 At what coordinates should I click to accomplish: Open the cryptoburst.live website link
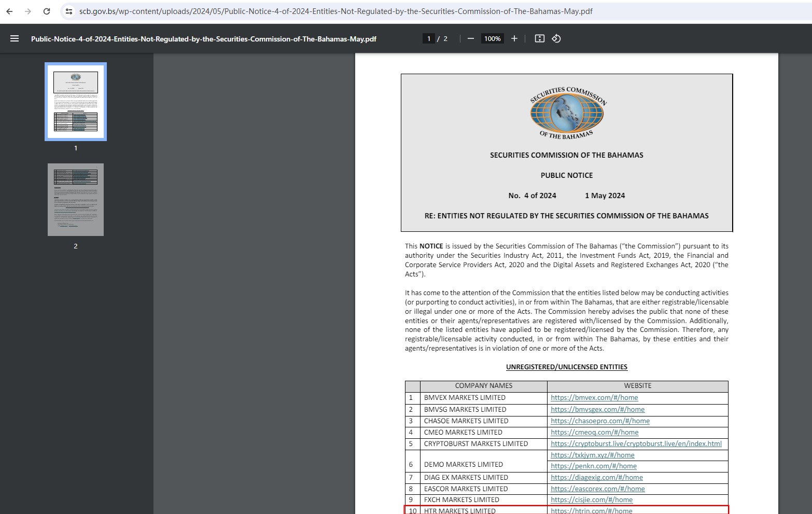636,443
